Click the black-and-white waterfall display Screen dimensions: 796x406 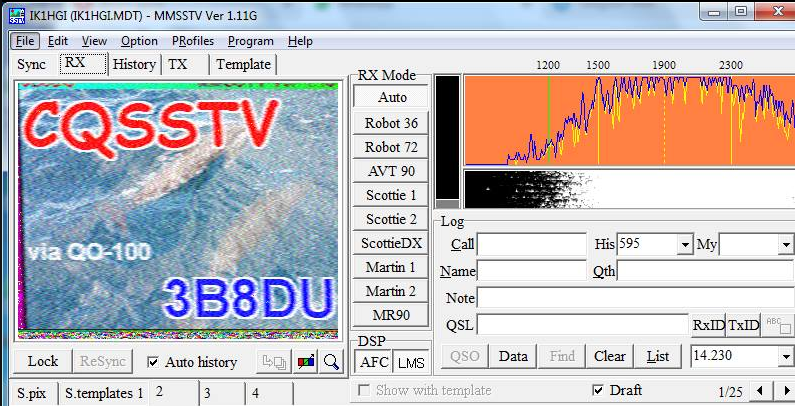(x=629, y=189)
